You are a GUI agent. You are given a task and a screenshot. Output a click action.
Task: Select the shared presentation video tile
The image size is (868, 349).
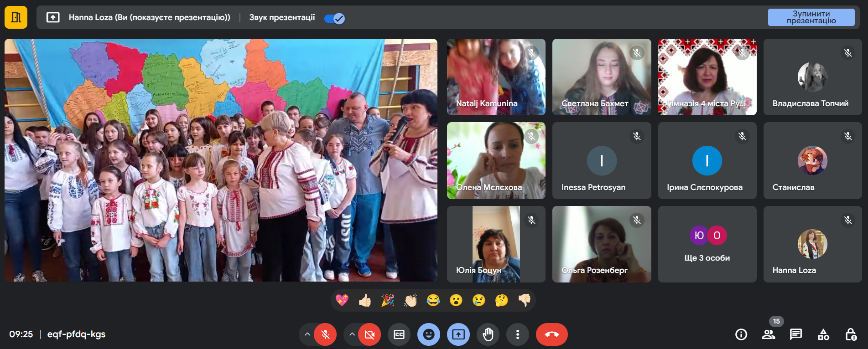tap(221, 160)
